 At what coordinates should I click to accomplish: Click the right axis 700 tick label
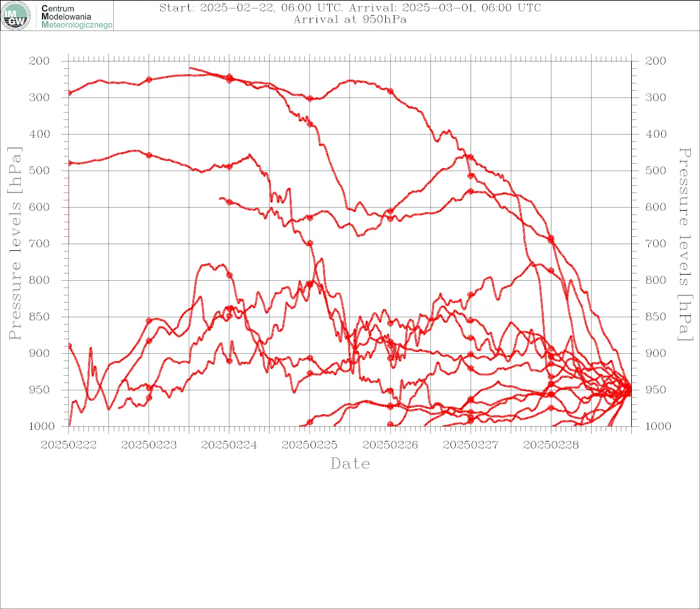pyautogui.click(x=656, y=244)
